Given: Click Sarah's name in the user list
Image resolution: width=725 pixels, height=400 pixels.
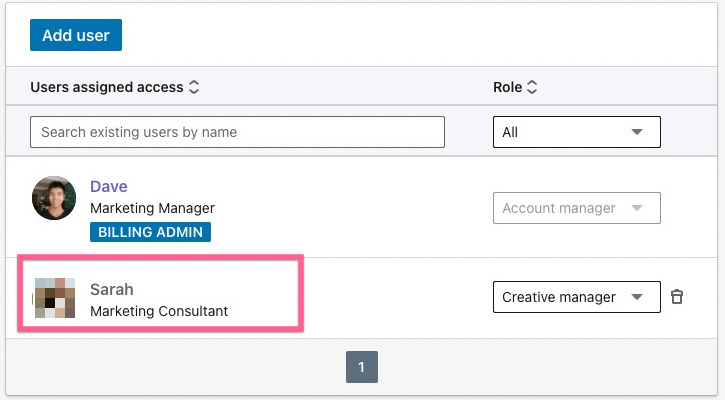Looking at the screenshot, I should (112, 289).
